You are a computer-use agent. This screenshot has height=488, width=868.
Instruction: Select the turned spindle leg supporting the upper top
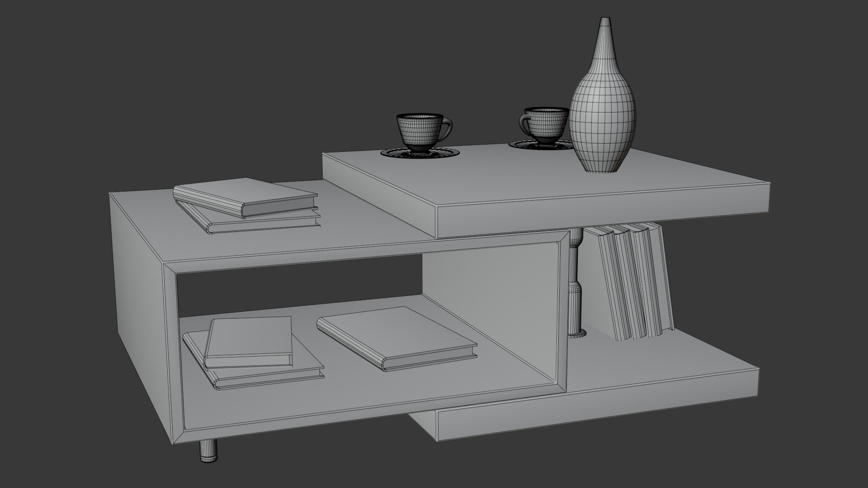(x=576, y=284)
